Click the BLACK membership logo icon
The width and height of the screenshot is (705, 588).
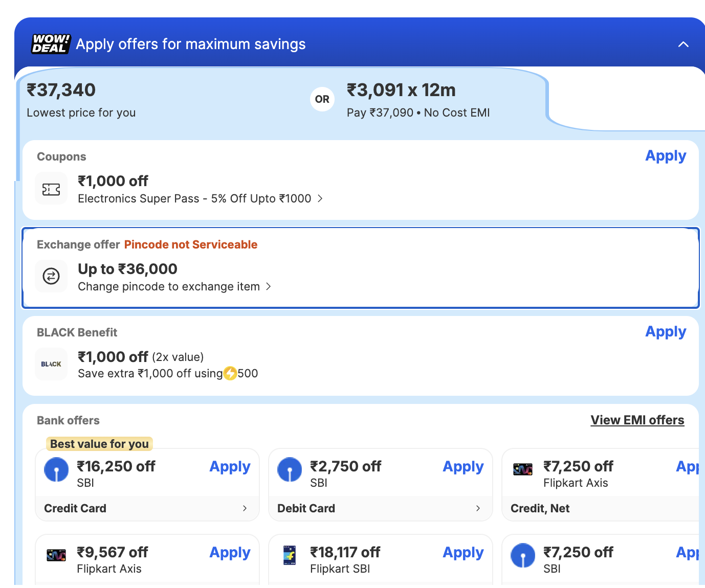tap(51, 364)
